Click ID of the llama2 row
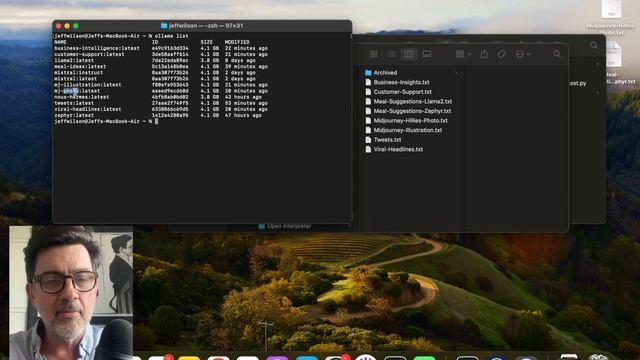640x360 pixels. tap(170, 60)
